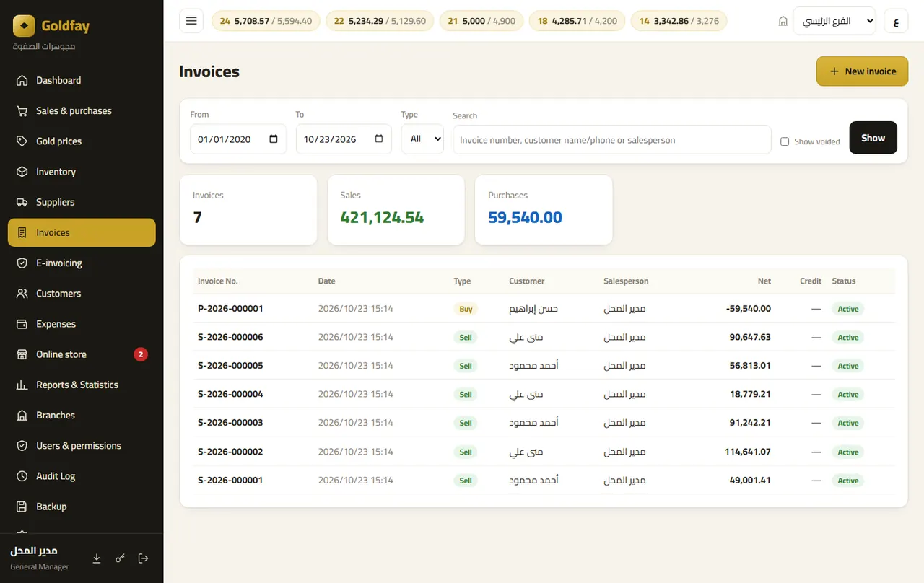Toggle the sidebar with the hamburger menu icon
924x583 pixels.
tap(191, 21)
